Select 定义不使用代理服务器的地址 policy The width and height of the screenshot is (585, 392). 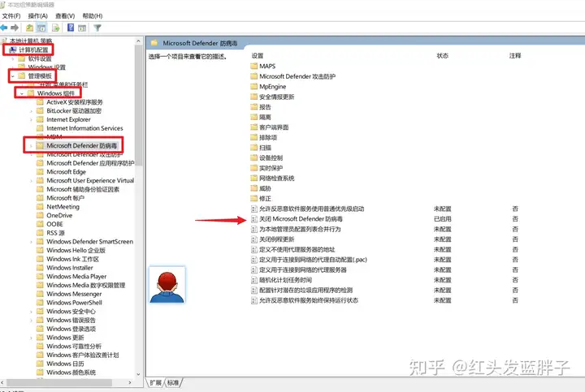point(297,249)
